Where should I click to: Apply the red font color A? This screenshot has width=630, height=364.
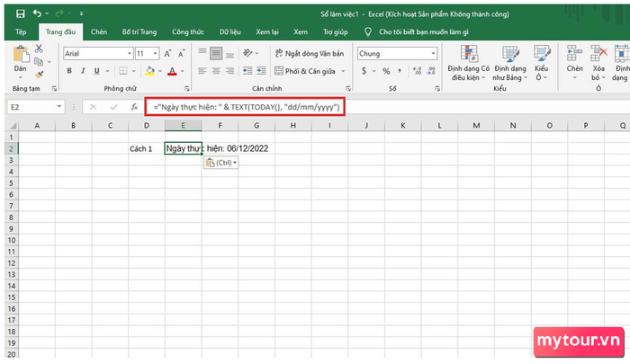coord(172,71)
